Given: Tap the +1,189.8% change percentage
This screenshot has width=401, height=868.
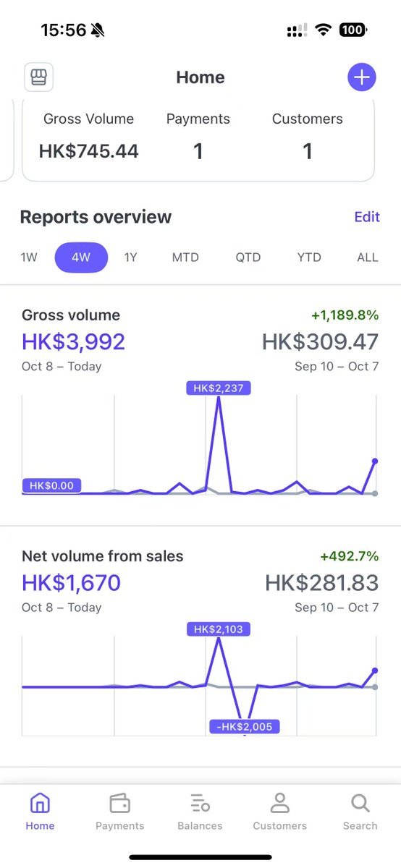Looking at the screenshot, I should point(345,315).
